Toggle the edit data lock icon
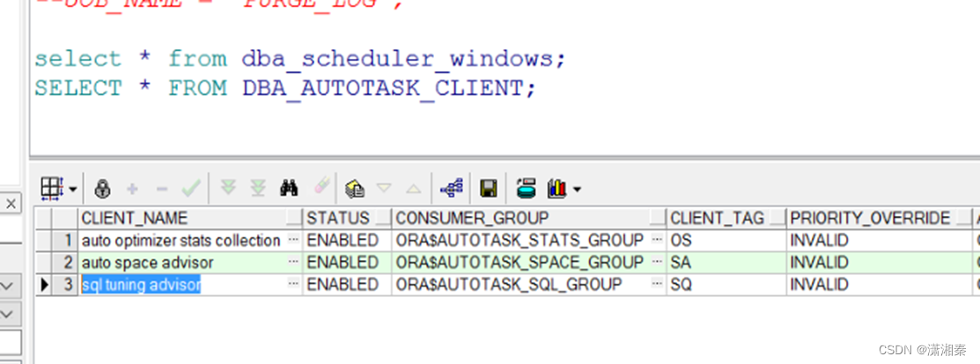 (x=102, y=189)
